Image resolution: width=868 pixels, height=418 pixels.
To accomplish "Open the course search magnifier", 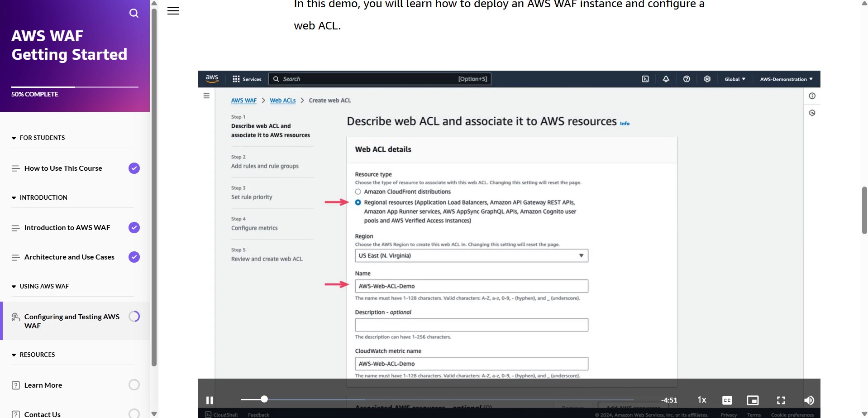I will 134,13.
